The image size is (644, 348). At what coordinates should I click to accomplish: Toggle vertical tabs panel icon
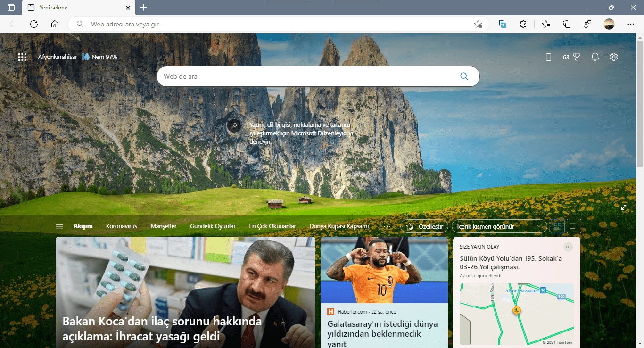(x=11, y=8)
